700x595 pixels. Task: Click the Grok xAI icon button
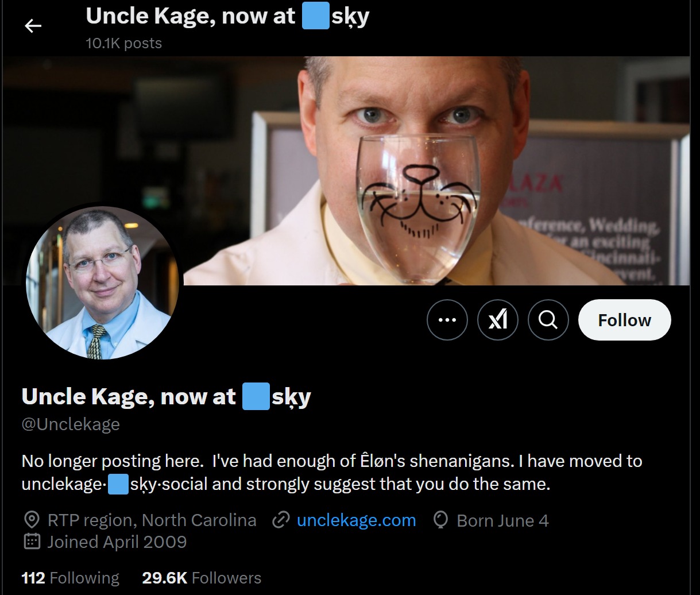coord(498,320)
